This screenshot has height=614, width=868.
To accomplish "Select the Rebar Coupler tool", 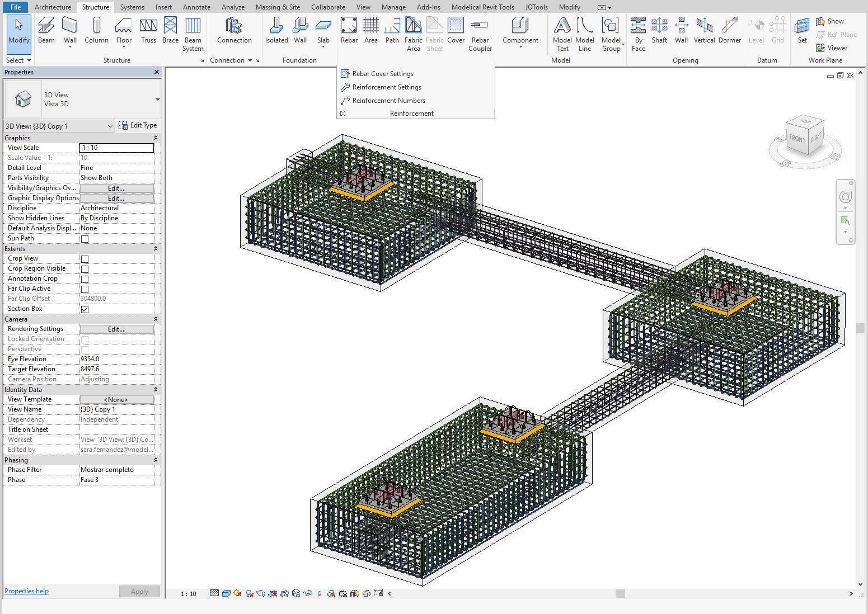I will tap(480, 34).
